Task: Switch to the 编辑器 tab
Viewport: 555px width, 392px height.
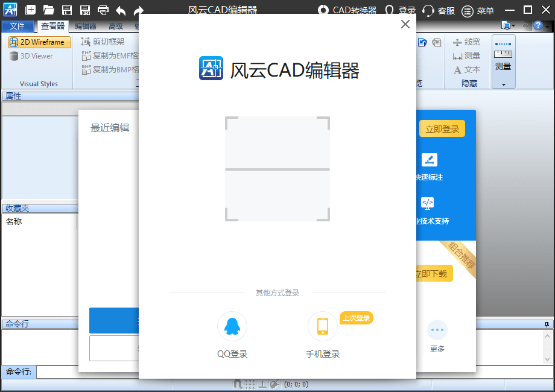Action: (86, 26)
